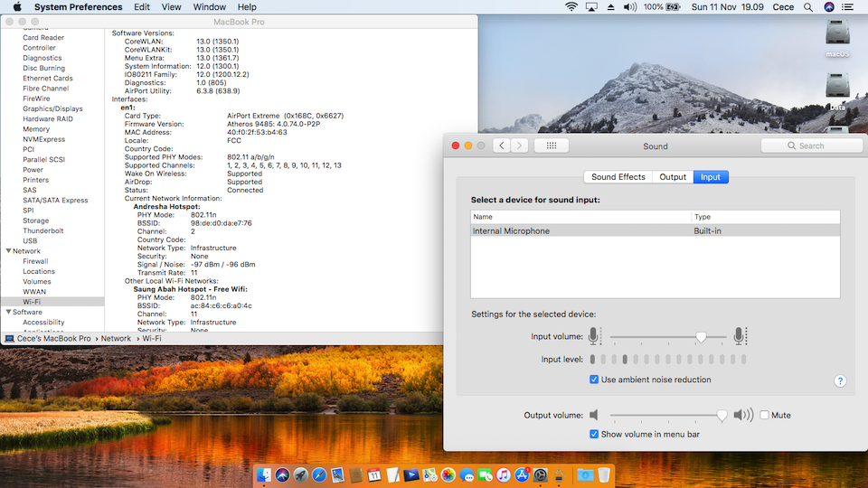
Task: Select USB in System Information sidebar
Action: [30, 240]
